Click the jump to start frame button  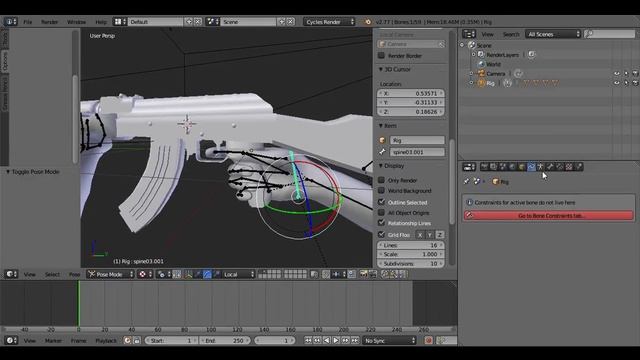(x=308, y=340)
